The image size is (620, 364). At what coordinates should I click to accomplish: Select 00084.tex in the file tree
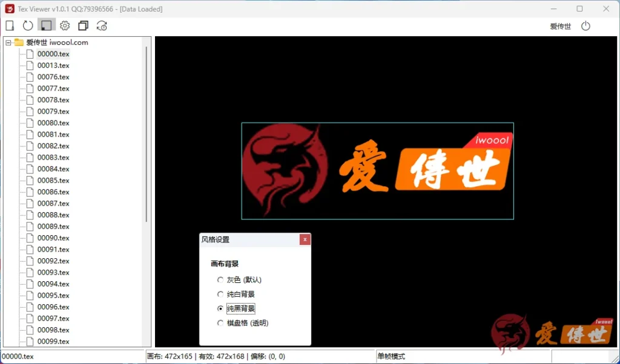coord(53,169)
